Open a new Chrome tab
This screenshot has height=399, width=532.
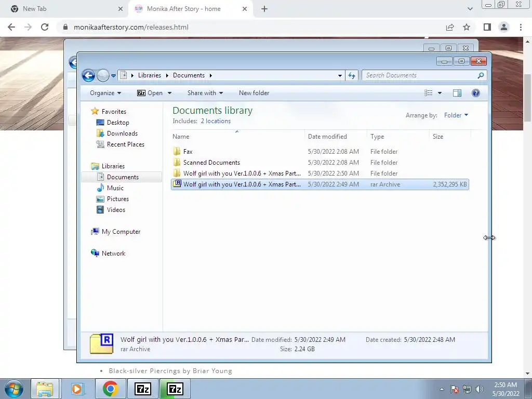coord(264,9)
